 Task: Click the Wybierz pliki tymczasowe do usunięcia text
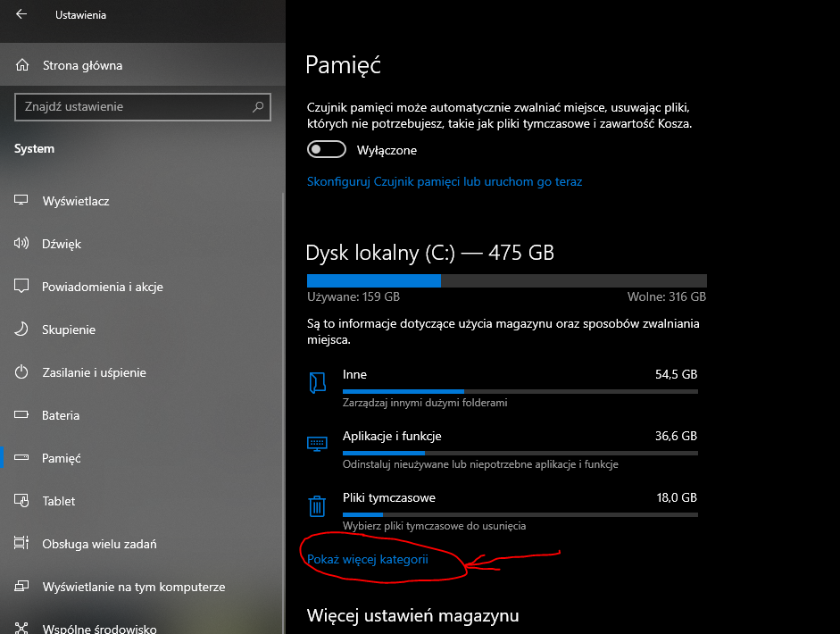click(435, 526)
